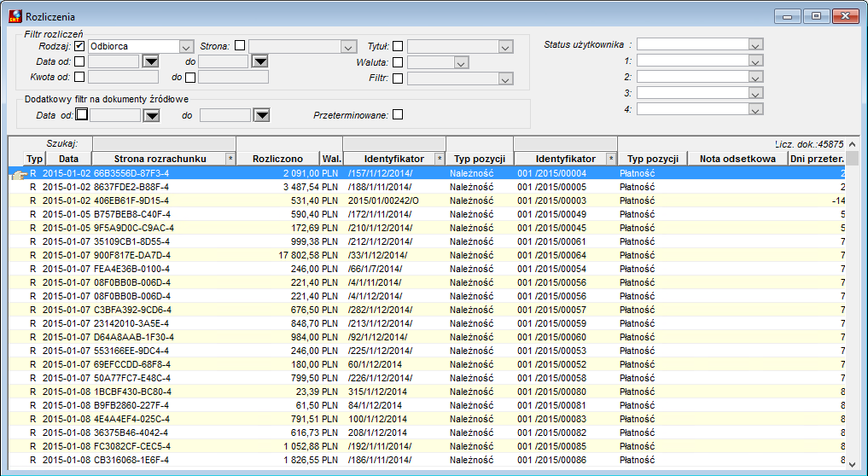Select row with D64A8AAB-1F30-4
This screenshot has height=476, width=868.
[x=427, y=337]
